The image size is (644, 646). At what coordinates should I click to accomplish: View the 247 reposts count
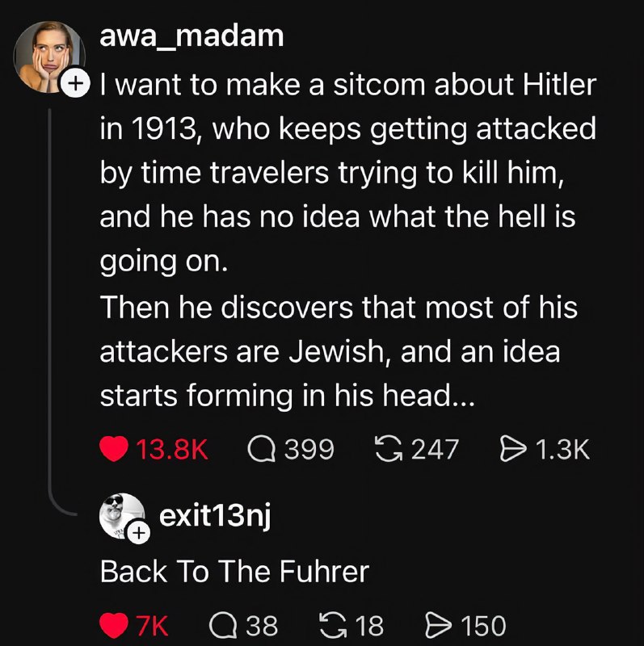click(x=435, y=449)
